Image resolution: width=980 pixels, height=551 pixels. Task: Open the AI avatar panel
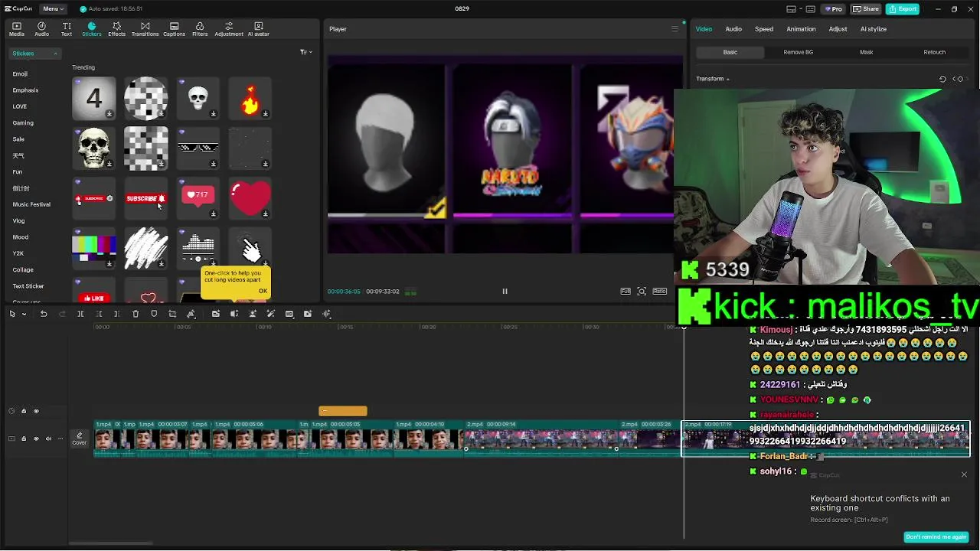pyautogui.click(x=258, y=29)
